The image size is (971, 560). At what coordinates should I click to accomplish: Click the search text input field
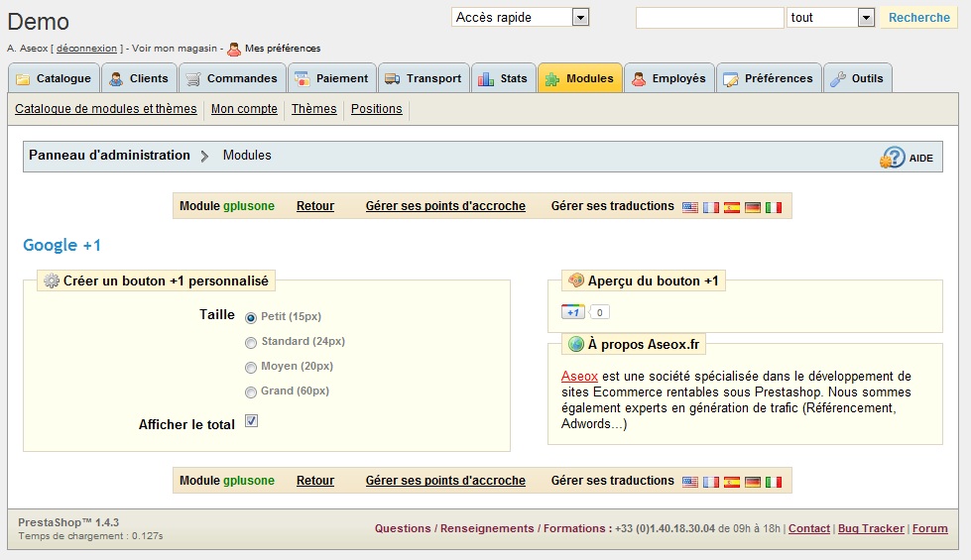(710, 17)
